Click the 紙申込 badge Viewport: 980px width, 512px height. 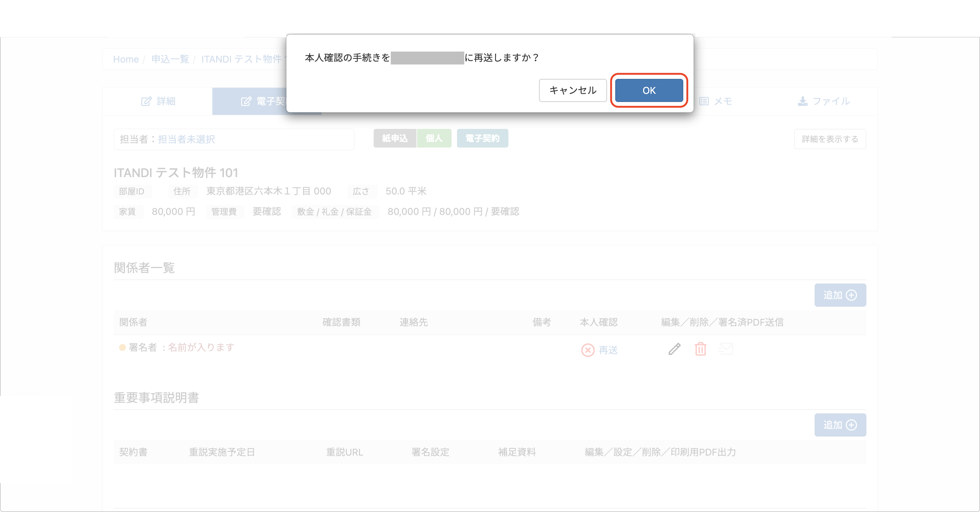point(395,138)
